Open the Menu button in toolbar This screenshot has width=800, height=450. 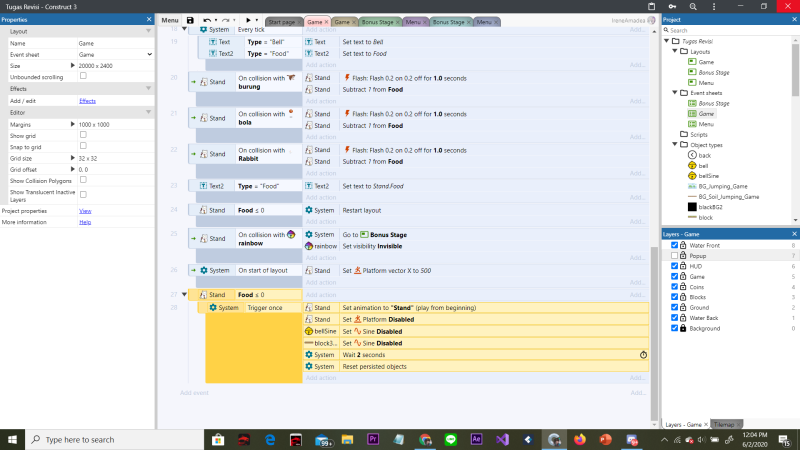coord(170,20)
